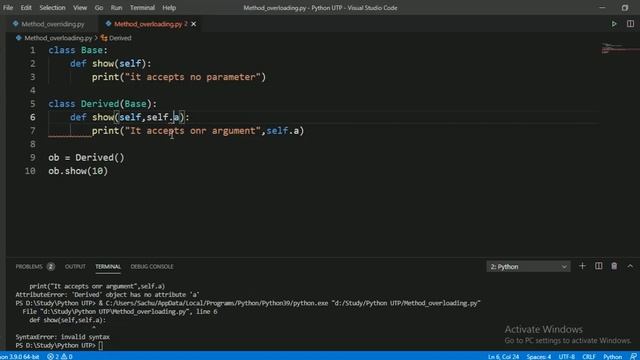Click the Derived class breadcrumb
Viewport: 640px width, 360px height.
116,38
